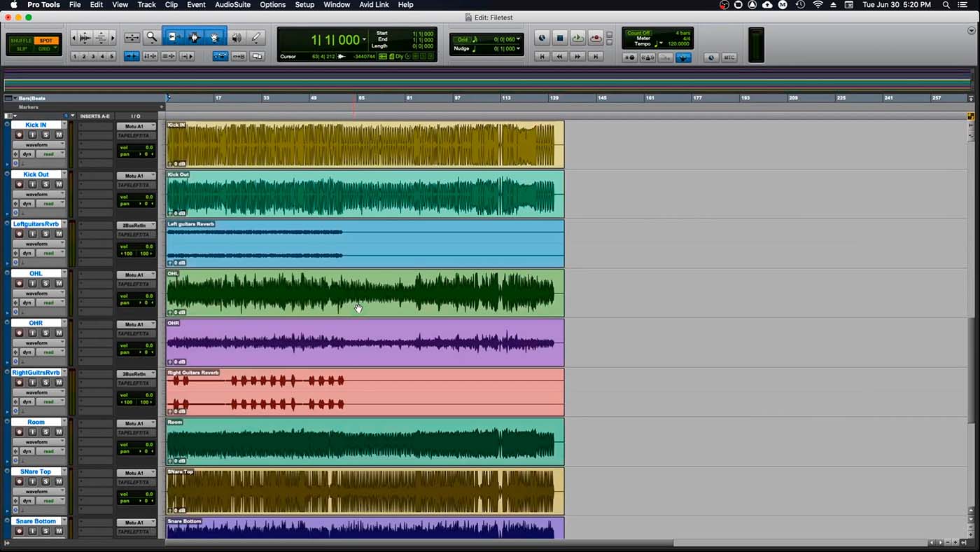The height and width of the screenshot is (552, 980).
Task: Click the Time Machine menu bar icon
Action: (x=800, y=5)
